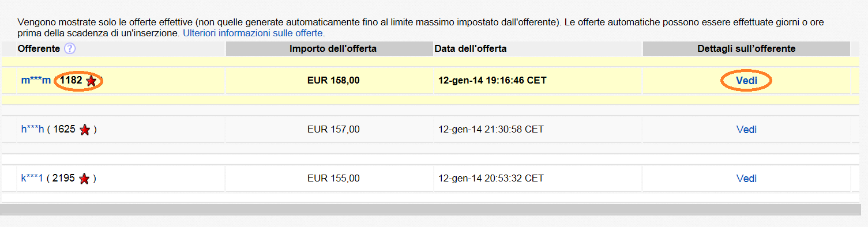The height and width of the screenshot is (227, 868).
Task: Click the Dettagli sull'offerente column header
Action: tap(746, 49)
